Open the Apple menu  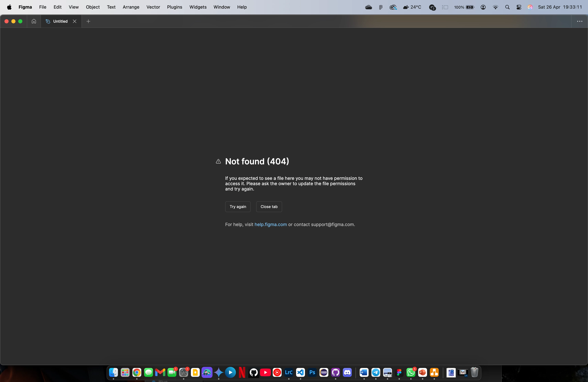(9, 7)
